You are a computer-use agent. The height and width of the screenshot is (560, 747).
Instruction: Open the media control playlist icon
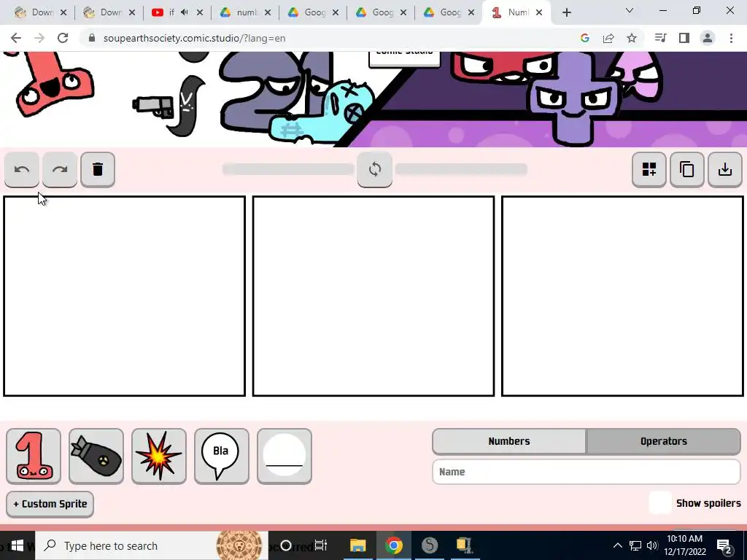[660, 38]
